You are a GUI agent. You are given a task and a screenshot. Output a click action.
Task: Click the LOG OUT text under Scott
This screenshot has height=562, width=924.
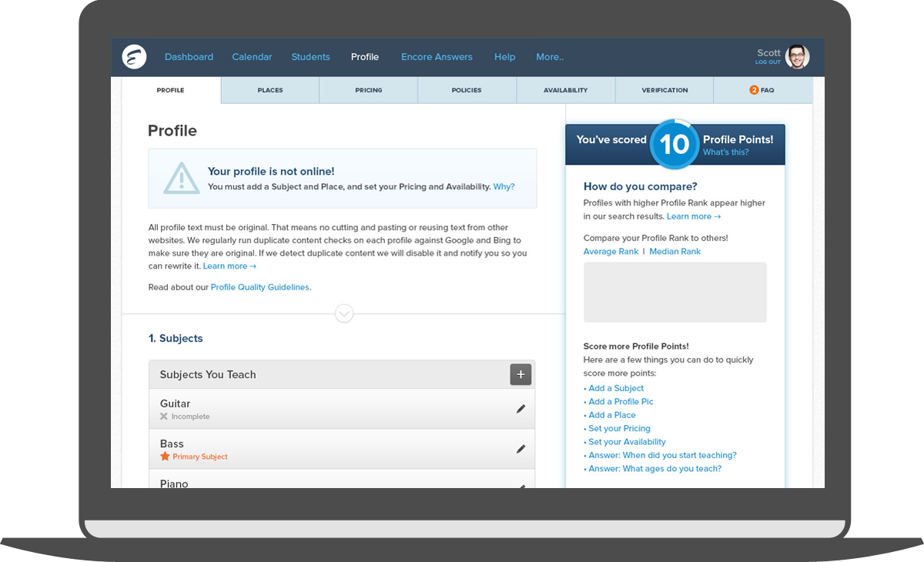(x=767, y=62)
